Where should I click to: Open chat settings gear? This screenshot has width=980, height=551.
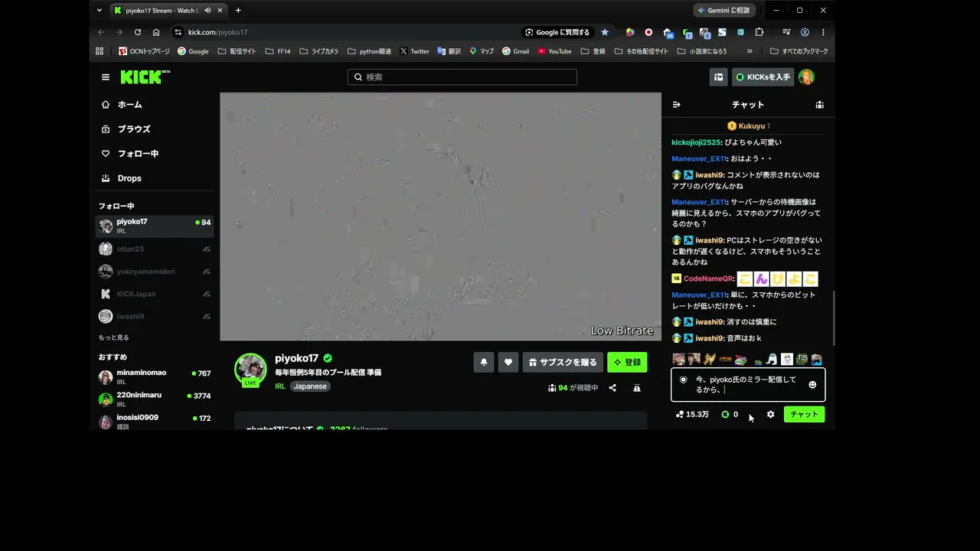pyautogui.click(x=770, y=415)
